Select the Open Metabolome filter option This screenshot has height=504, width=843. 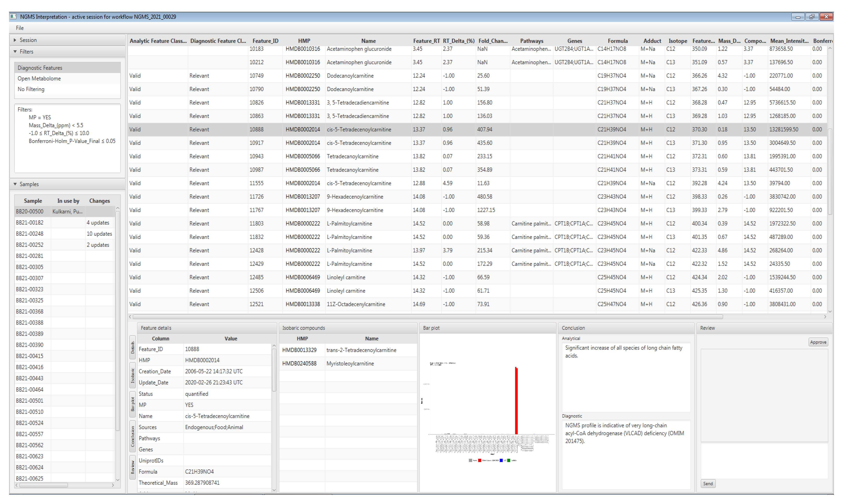coord(39,78)
